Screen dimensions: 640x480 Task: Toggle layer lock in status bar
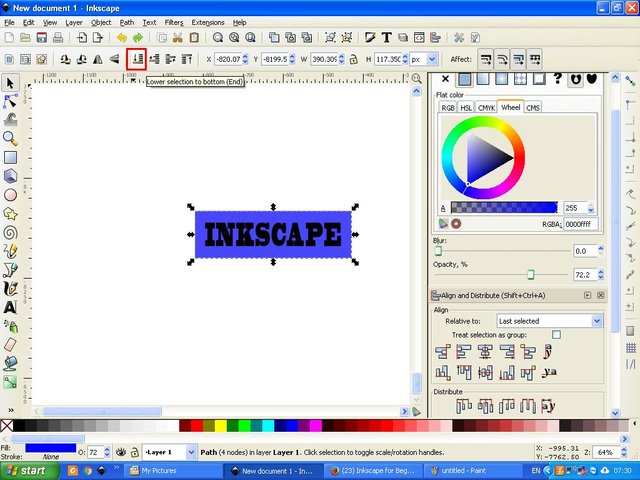pos(135,452)
